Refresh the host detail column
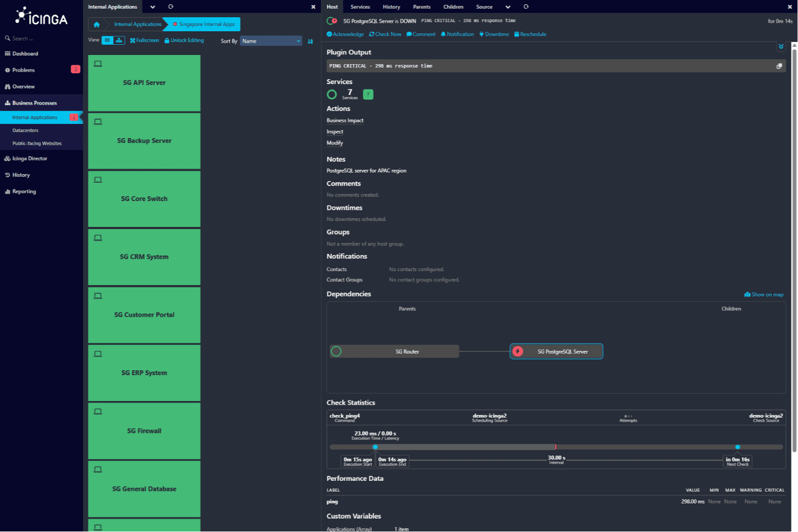The height and width of the screenshot is (532, 798). tap(526, 7)
